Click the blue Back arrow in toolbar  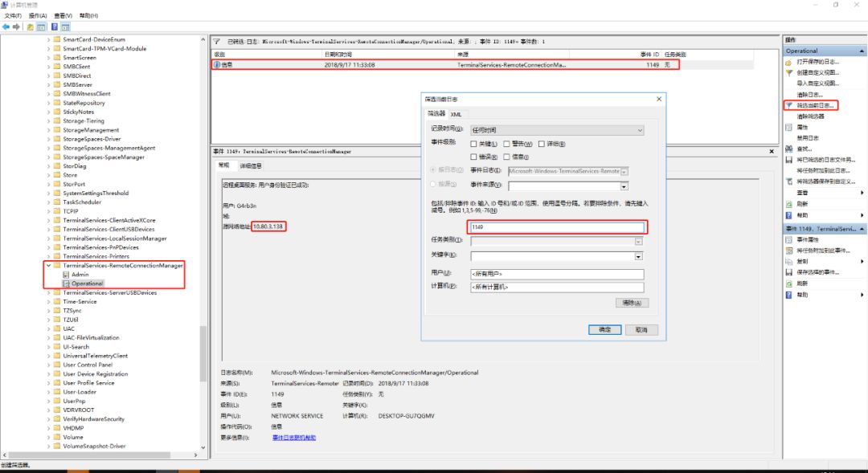pos(6,27)
